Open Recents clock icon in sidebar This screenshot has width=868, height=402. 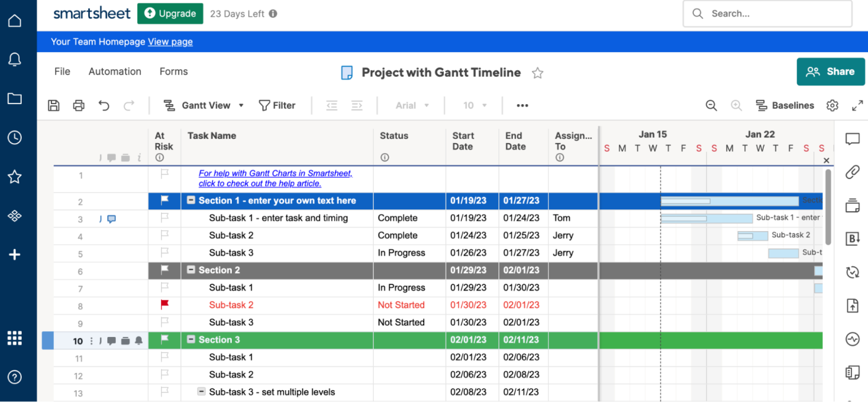[x=14, y=138]
